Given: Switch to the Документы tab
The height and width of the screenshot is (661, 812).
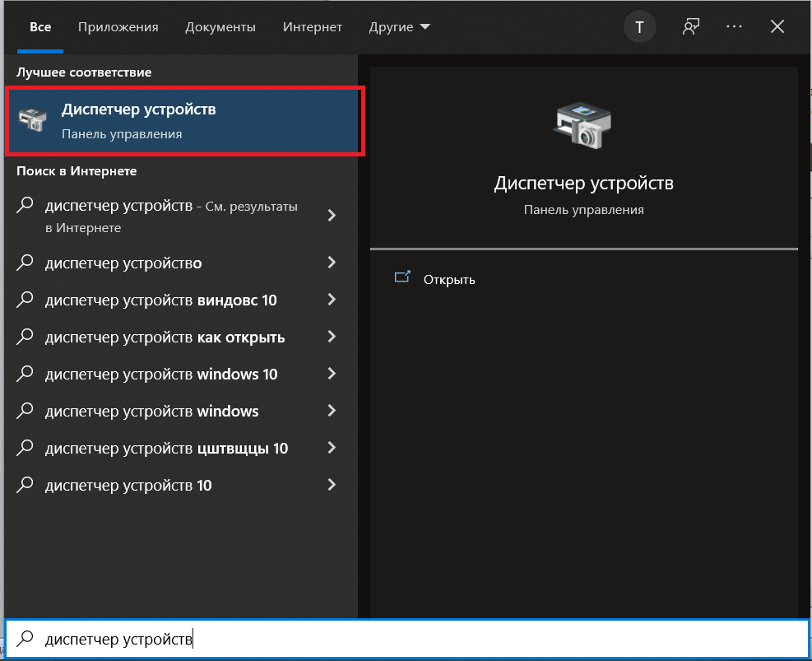Looking at the screenshot, I should click(x=220, y=27).
